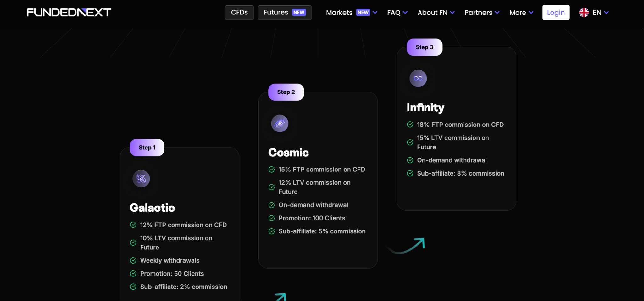This screenshot has width=644, height=301.
Task: Click checkmark beside Infinity On-demand withdrawal
Action: tap(410, 160)
